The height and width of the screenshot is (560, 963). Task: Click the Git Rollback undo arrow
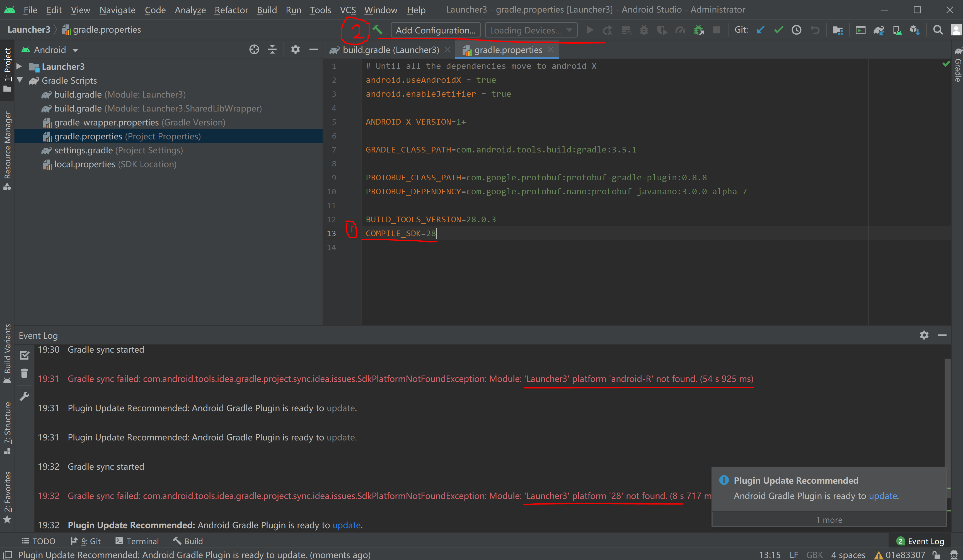coord(815,30)
